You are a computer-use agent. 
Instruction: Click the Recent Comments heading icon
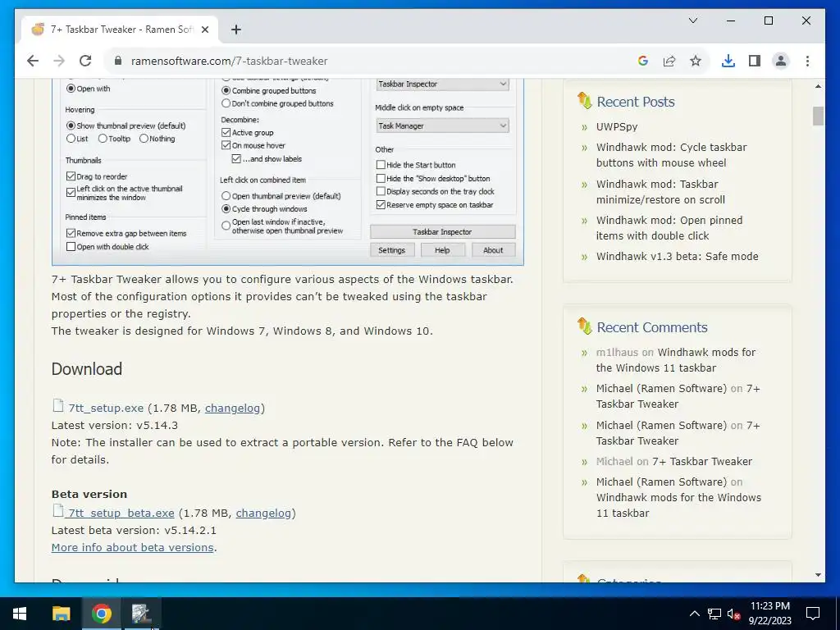click(584, 326)
